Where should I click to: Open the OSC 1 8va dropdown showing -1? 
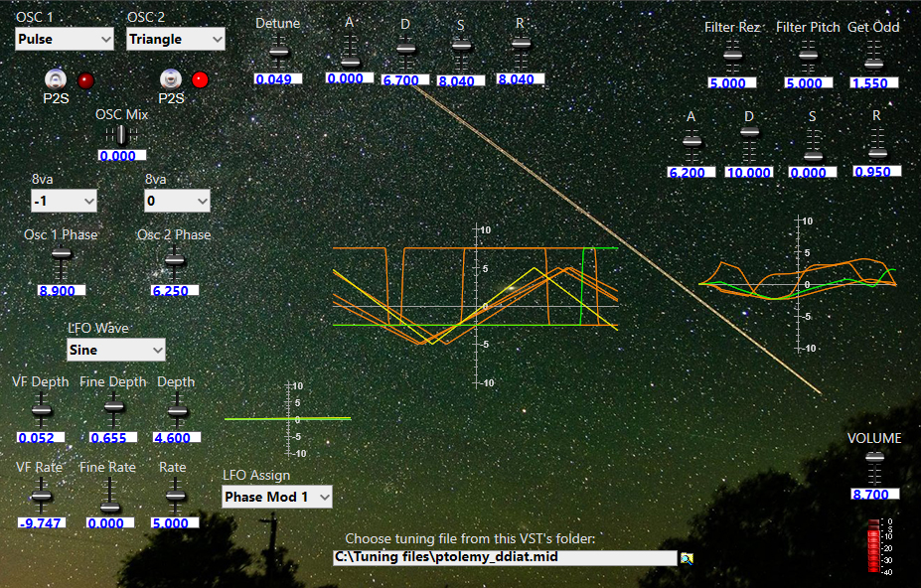[64, 201]
